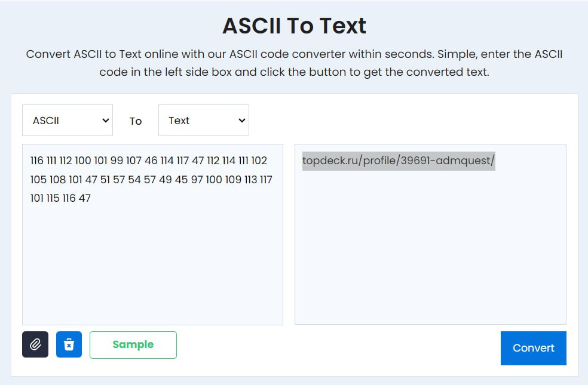This screenshot has width=588, height=385.
Task: Click the paperclip attach file icon
Action: point(35,345)
